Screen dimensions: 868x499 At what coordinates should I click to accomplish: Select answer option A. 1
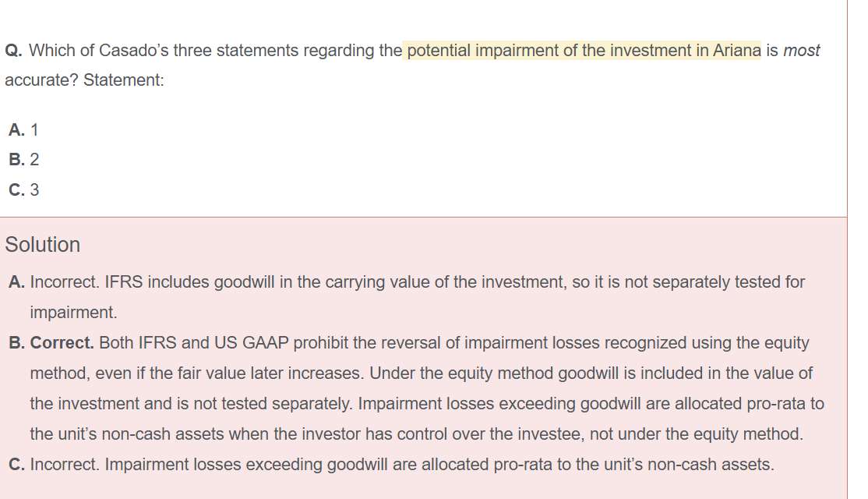23,130
